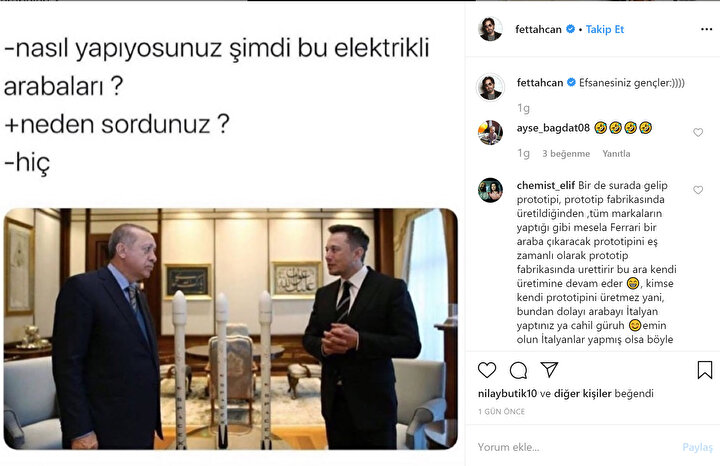
Task: Open chemist_elif's profile avatar
Action: tap(490, 190)
